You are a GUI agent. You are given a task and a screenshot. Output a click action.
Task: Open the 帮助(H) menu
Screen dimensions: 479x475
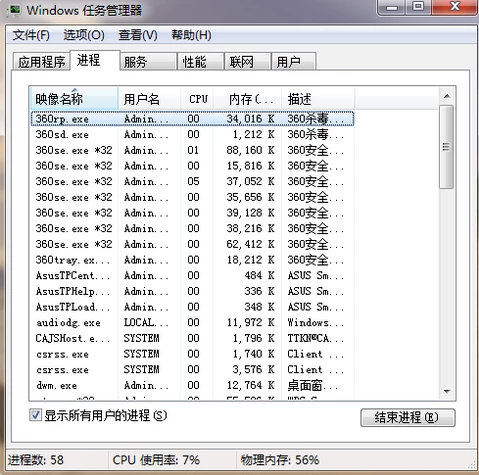click(x=191, y=35)
